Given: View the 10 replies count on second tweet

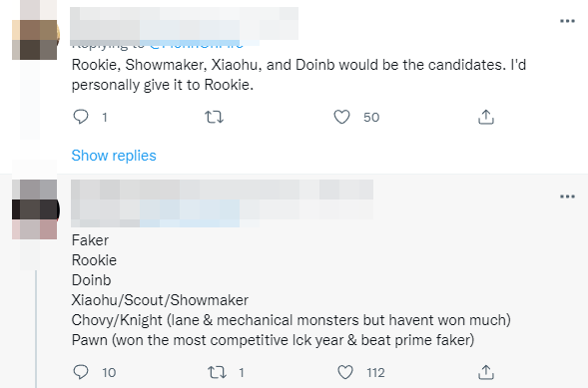Looking at the screenshot, I should 109,373.
